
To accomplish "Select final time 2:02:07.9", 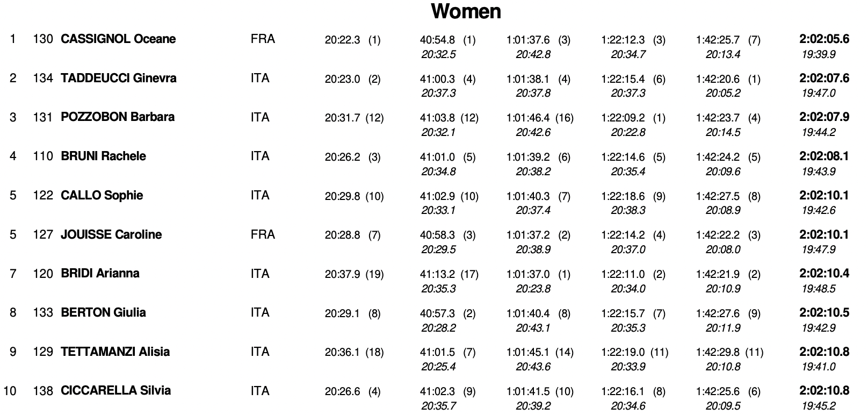I will pyautogui.click(x=824, y=117).
